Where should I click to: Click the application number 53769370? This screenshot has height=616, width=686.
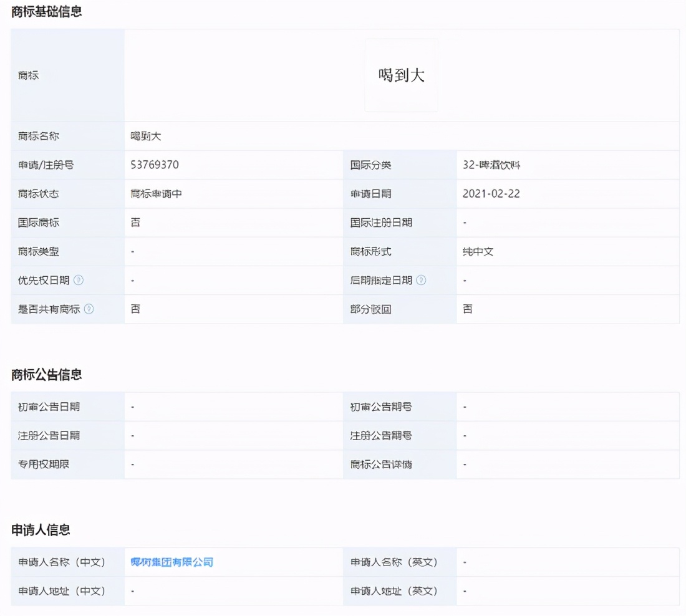[155, 165]
